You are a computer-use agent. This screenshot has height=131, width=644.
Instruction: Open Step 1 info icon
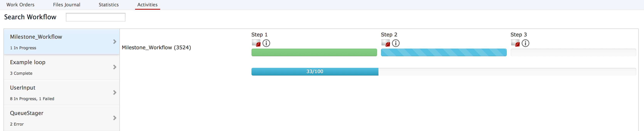tap(266, 43)
